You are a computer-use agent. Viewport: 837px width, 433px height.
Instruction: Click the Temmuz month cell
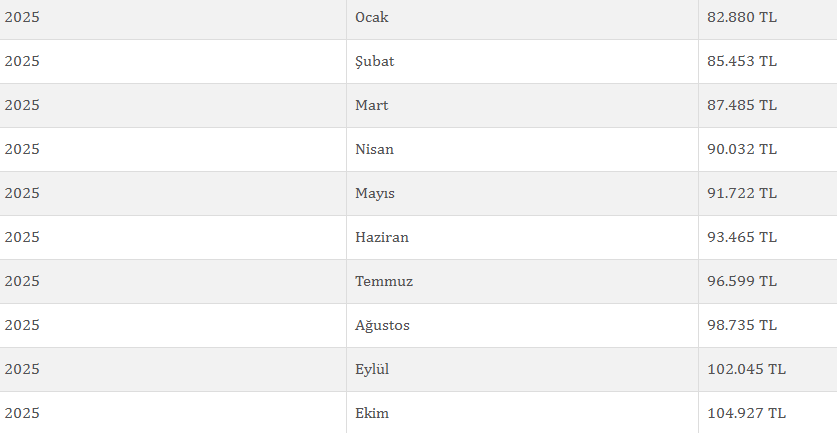pyautogui.click(x=384, y=281)
